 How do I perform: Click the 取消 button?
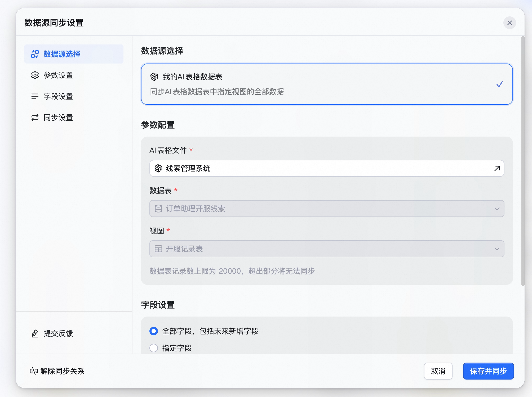click(438, 371)
